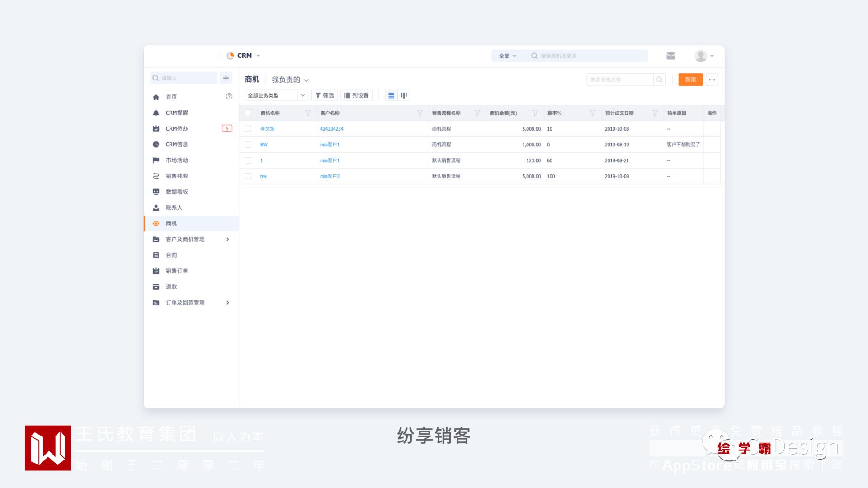Open 销售线索 in the sidebar
This screenshot has width=868, height=488.
point(176,176)
